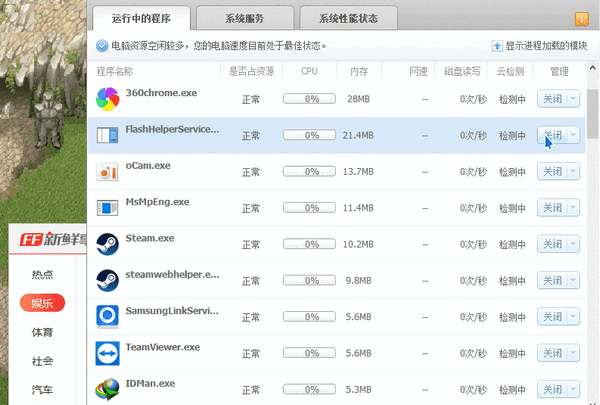The width and height of the screenshot is (600, 405).
Task: Select 娱乐 in the news sidebar
Action: click(x=42, y=303)
